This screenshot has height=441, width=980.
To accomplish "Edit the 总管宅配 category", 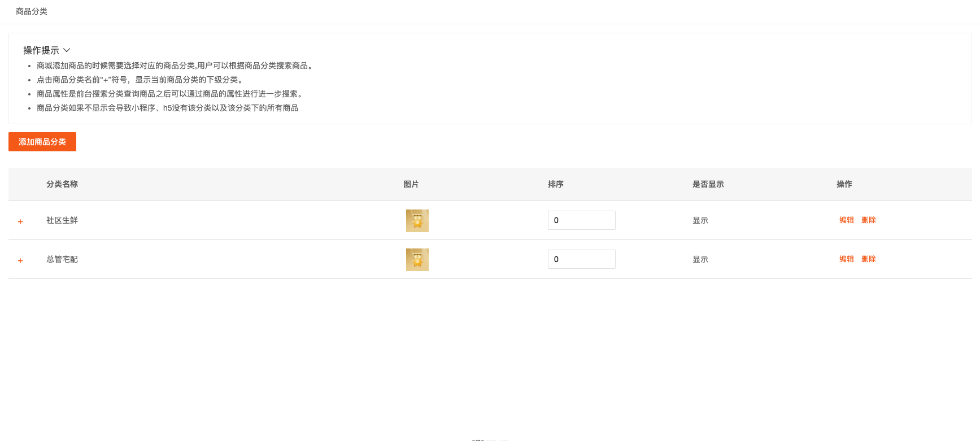I will 847,259.
